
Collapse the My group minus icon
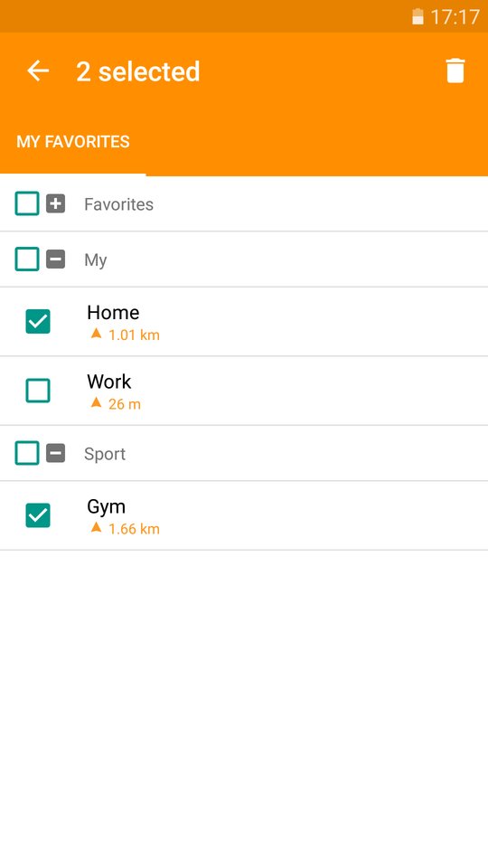coord(55,259)
